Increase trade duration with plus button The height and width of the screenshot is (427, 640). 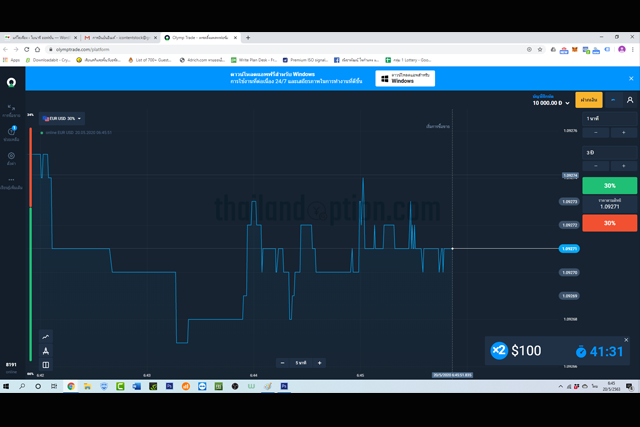coord(623,132)
